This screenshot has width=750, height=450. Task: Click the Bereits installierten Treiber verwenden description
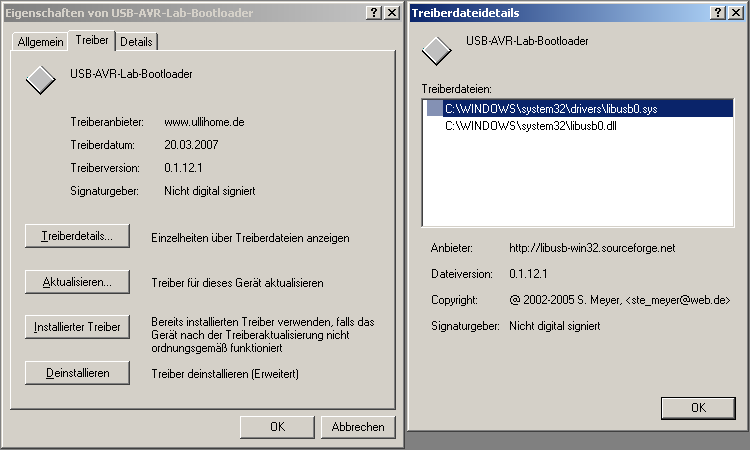click(263, 335)
